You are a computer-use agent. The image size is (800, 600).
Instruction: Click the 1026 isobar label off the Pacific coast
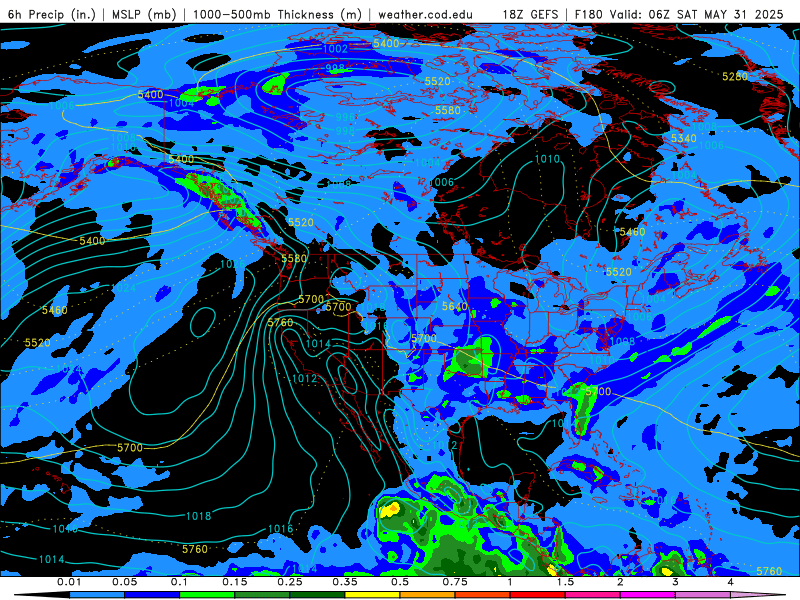[x=233, y=264]
